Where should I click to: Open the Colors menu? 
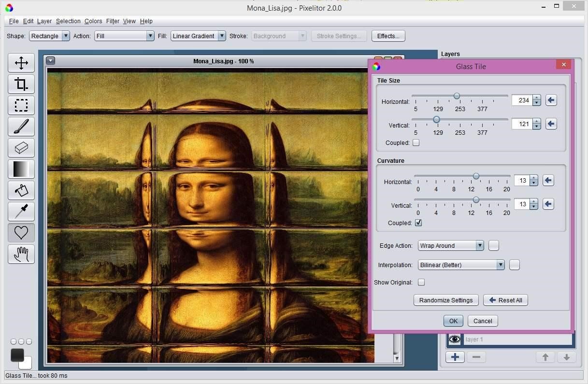click(93, 21)
